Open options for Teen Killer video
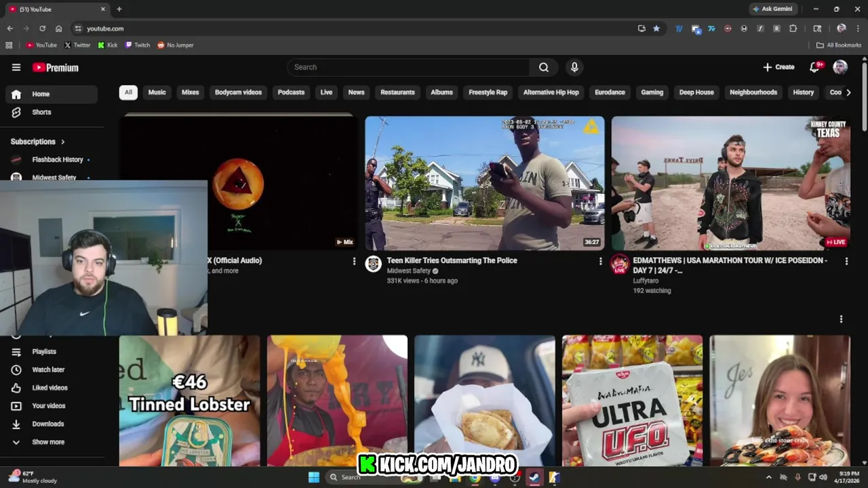868x488 pixels. click(x=600, y=261)
